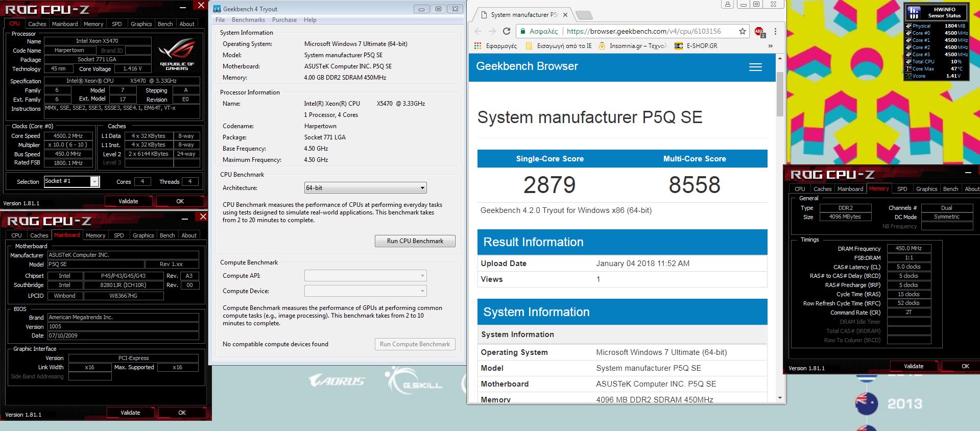
Task: Click the page scrollbar up arrow in Chrome
Action: click(780, 58)
